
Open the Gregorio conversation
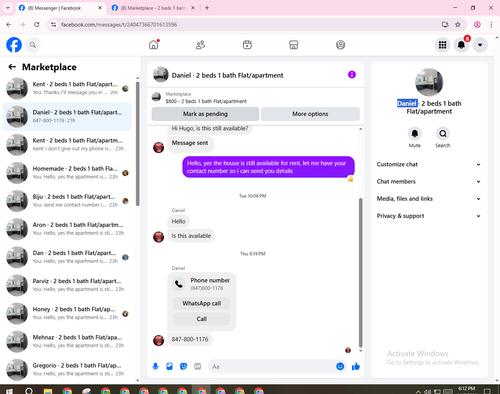click(x=67, y=370)
